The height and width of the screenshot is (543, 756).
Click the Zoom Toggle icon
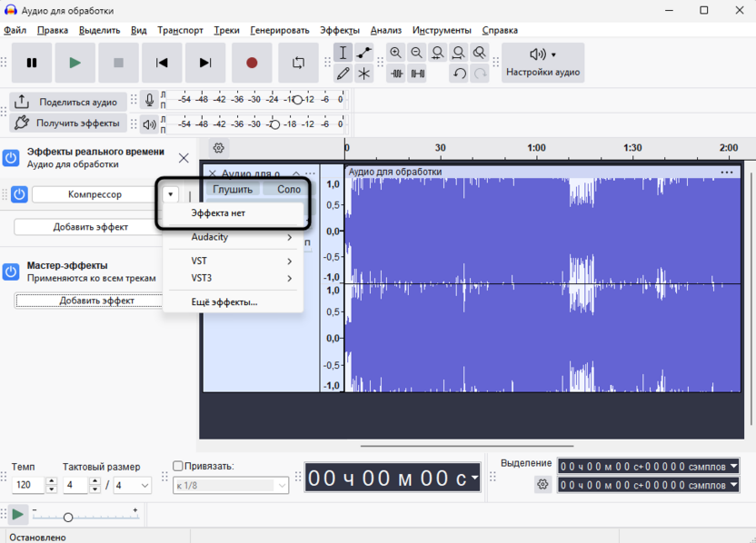(x=479, y=53)
